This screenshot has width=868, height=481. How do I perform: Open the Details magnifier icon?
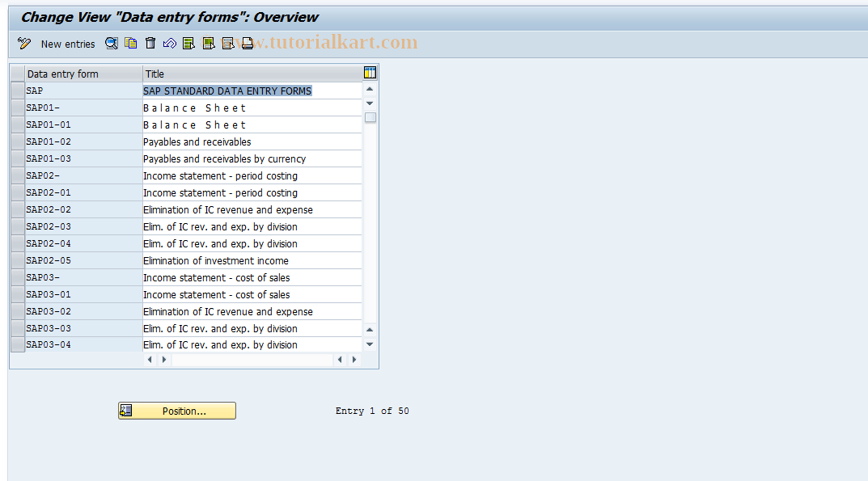[112, 43]
